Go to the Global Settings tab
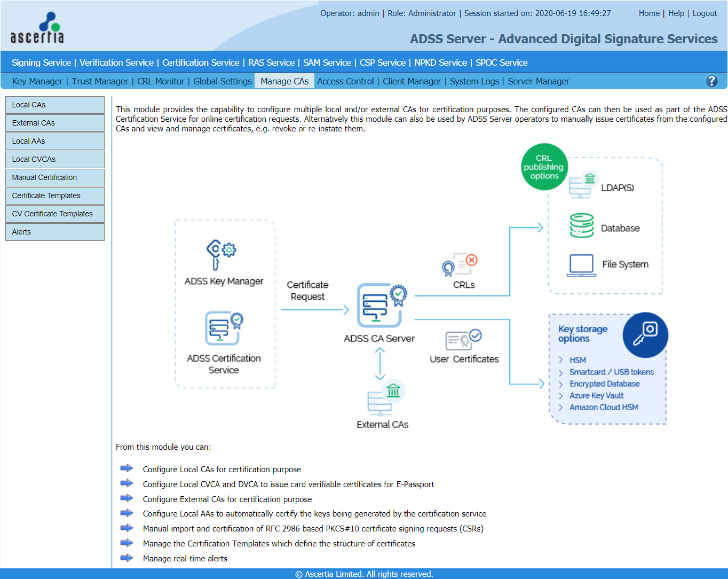728x579 pixels. (x=222, y=81)
